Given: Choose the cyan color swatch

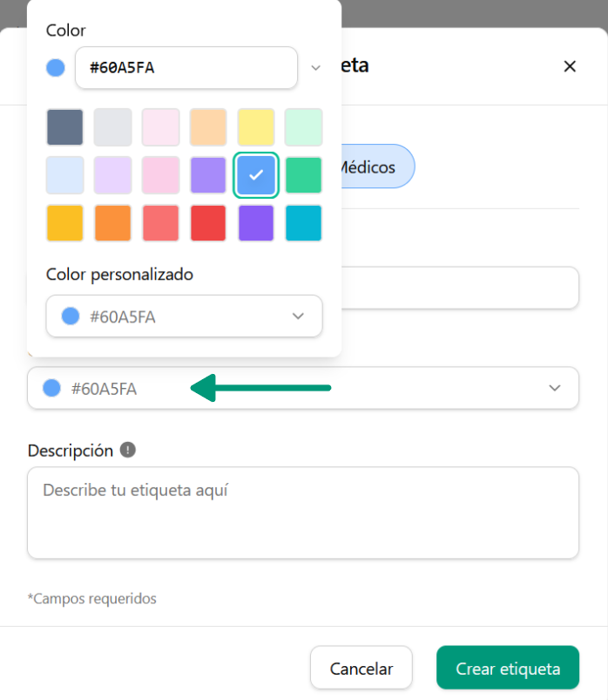Looking at the screenshot, I should pos(303,223).
